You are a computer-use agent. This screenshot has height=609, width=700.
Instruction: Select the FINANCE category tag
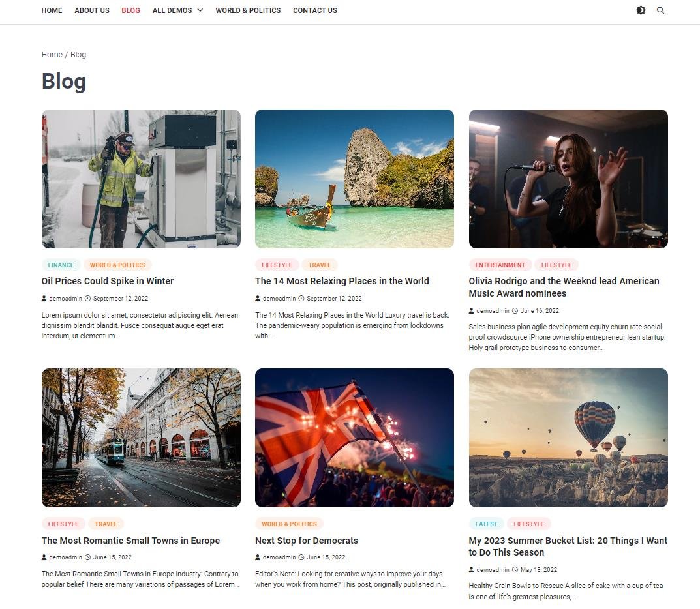(61, 265)
